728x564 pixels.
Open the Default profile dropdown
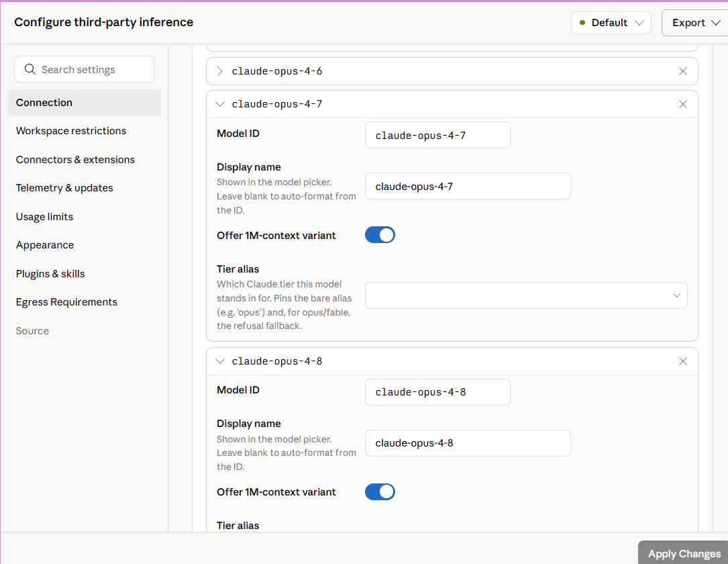click(611, 23)
